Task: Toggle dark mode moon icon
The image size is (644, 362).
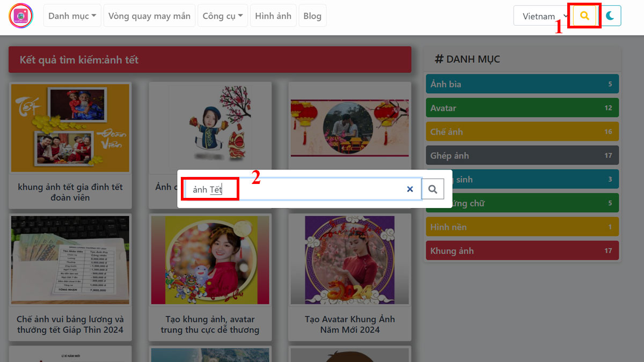Action: [610, 16]
